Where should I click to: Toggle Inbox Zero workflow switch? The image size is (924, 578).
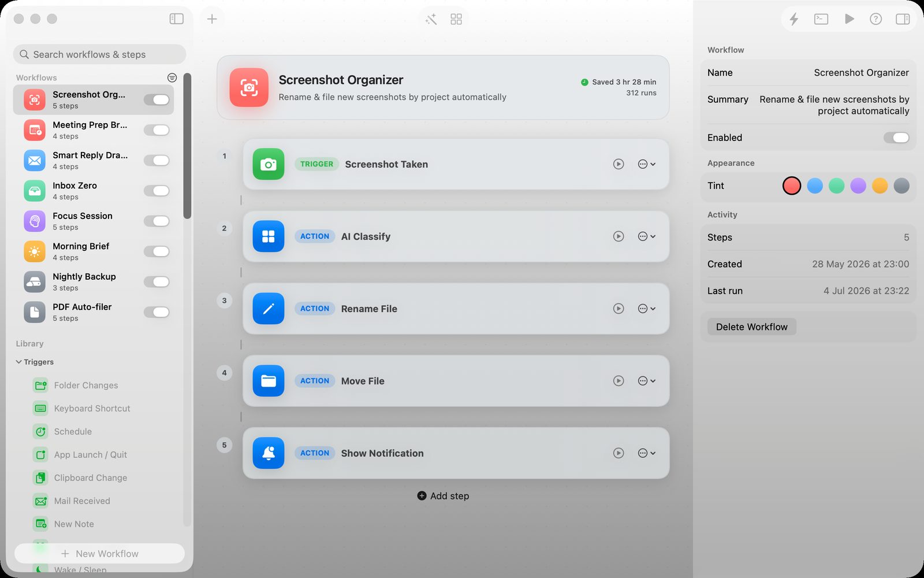(x=157, y=191)
